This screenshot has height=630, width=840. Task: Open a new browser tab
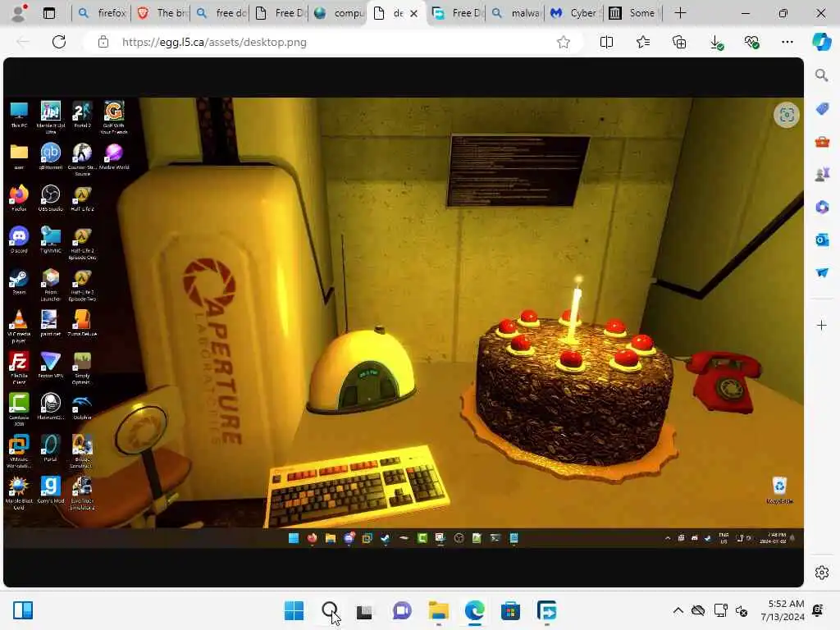pyautogui.click(x=680, y=13)
